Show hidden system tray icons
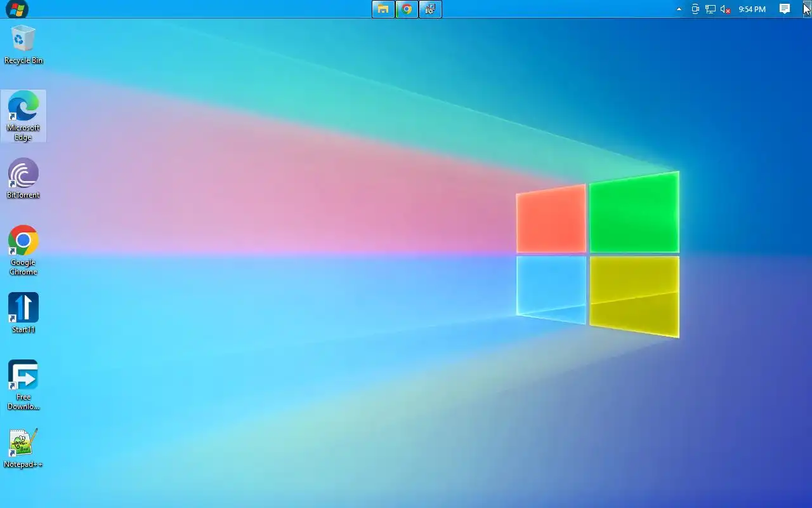Image resolution: width=812 pixels, height=508 pixels. [x=679, y=9]
